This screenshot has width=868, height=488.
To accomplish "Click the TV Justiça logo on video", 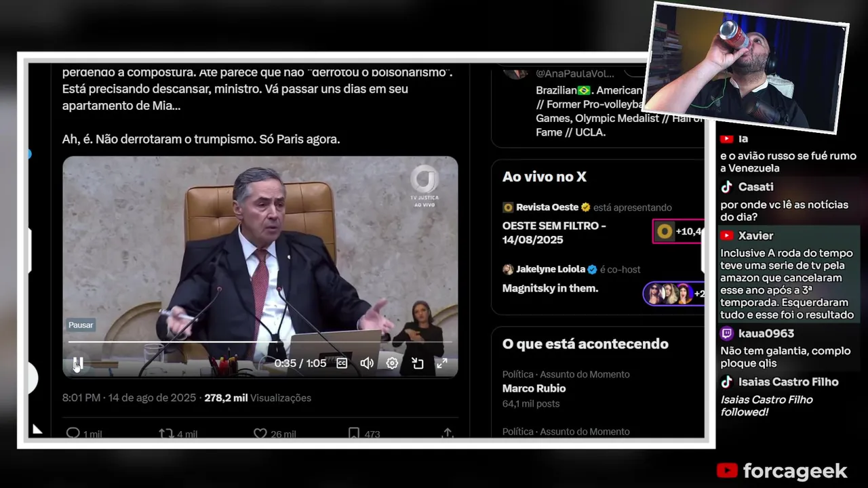I will point(425,186).
